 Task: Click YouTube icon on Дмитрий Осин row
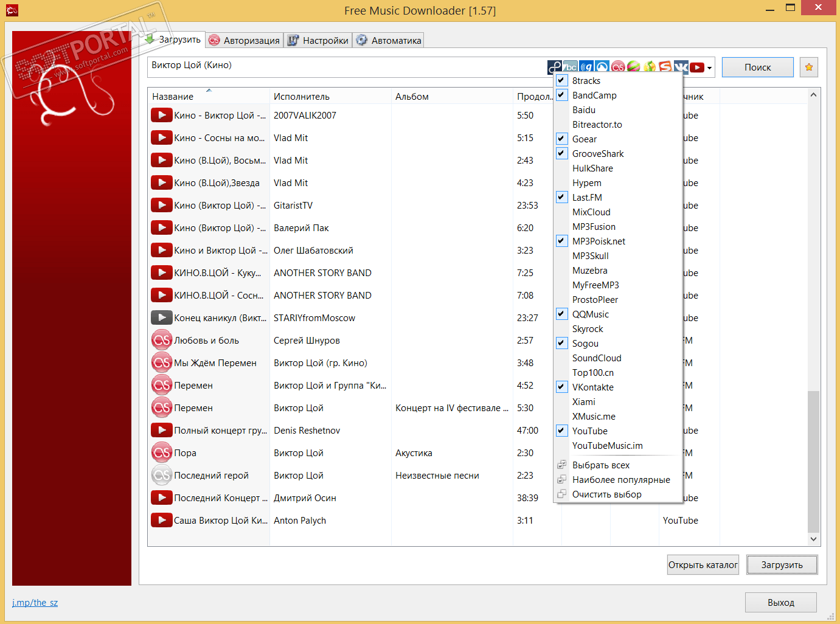161,497
